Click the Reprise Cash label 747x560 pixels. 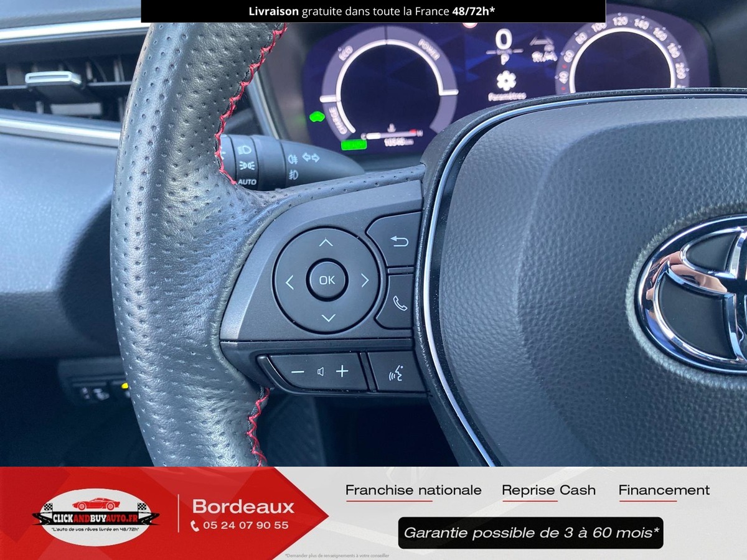548,490
